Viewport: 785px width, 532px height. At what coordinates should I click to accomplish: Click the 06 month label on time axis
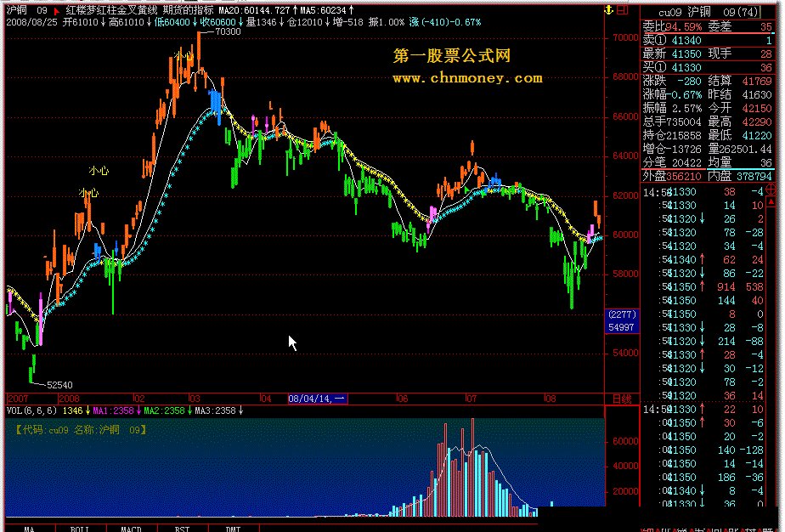[402, 399]
